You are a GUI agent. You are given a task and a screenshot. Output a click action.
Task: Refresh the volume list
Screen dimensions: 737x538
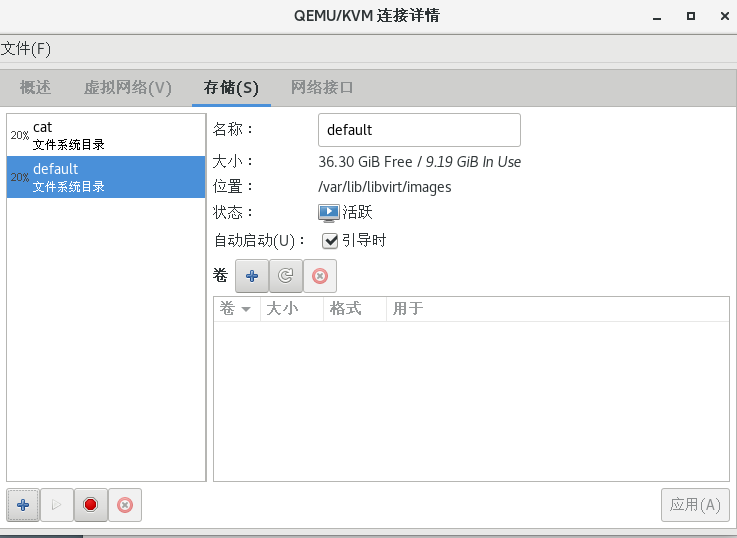[x=286, y=276]
